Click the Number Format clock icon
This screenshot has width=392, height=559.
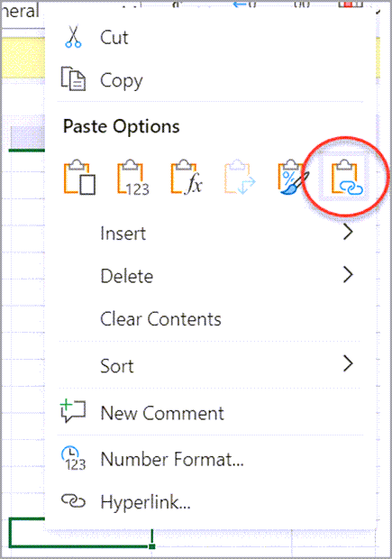(73, 458)
